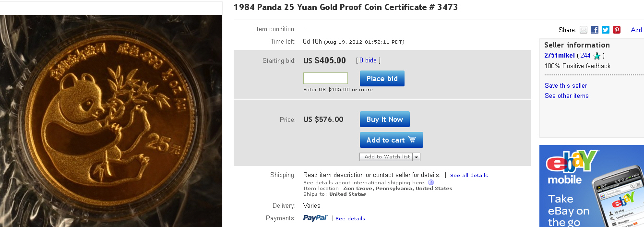Share this item on Facebook
Screen dimensions: 644x227
coord(595,30)
